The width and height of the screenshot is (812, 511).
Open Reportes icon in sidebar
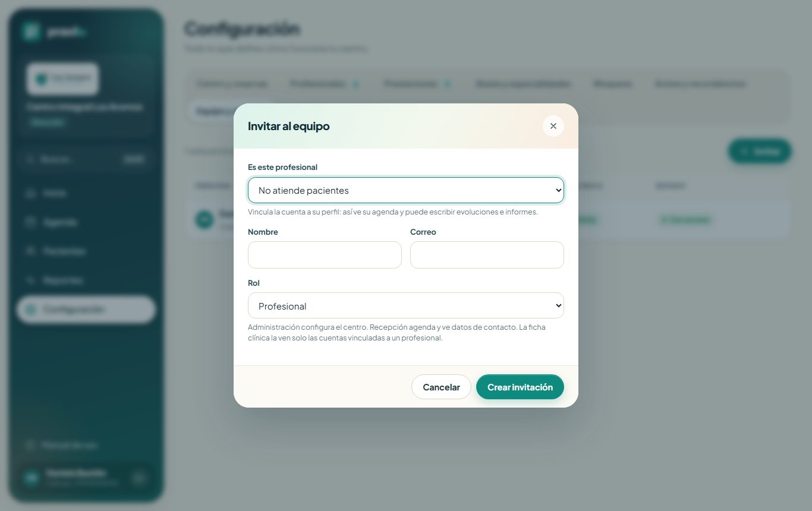point(30,280)
